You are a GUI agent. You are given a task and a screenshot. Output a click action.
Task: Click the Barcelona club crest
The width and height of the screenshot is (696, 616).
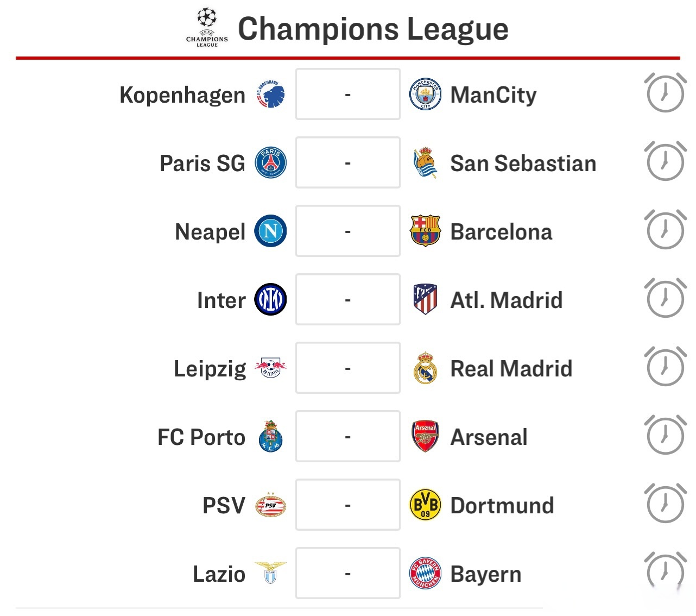coord(425,231)
